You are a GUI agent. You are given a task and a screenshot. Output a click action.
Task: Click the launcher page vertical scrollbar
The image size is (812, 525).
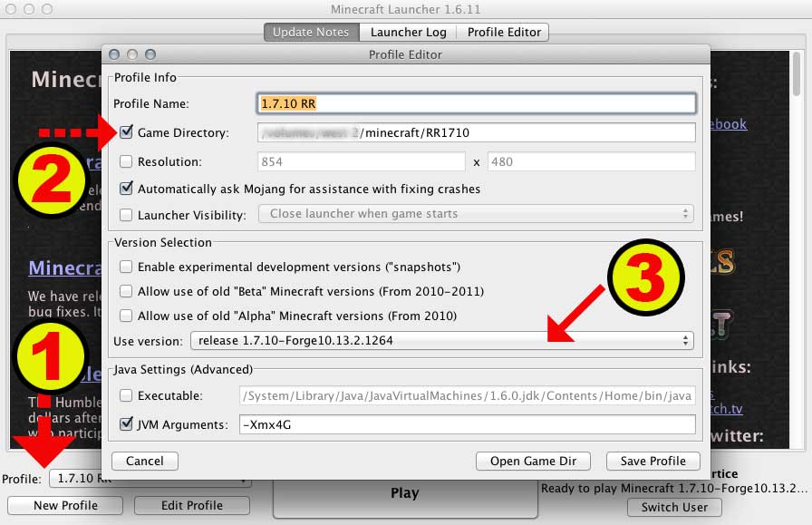797,73
